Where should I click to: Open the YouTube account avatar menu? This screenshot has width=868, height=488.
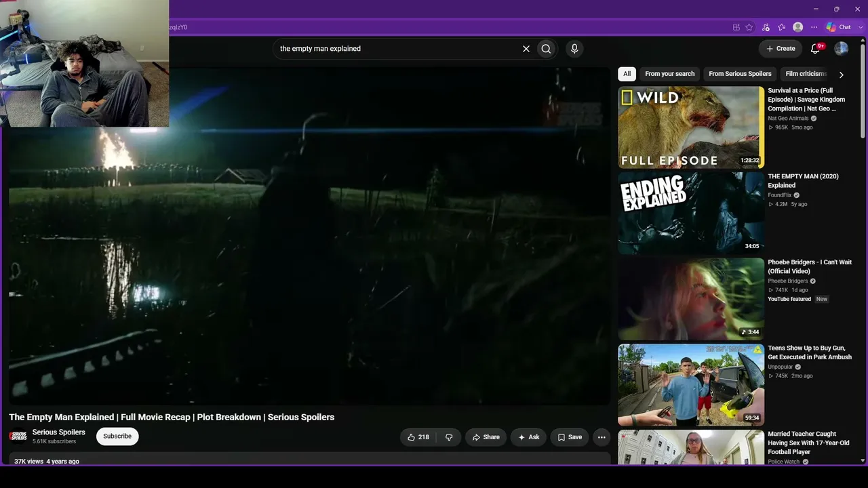842,49
